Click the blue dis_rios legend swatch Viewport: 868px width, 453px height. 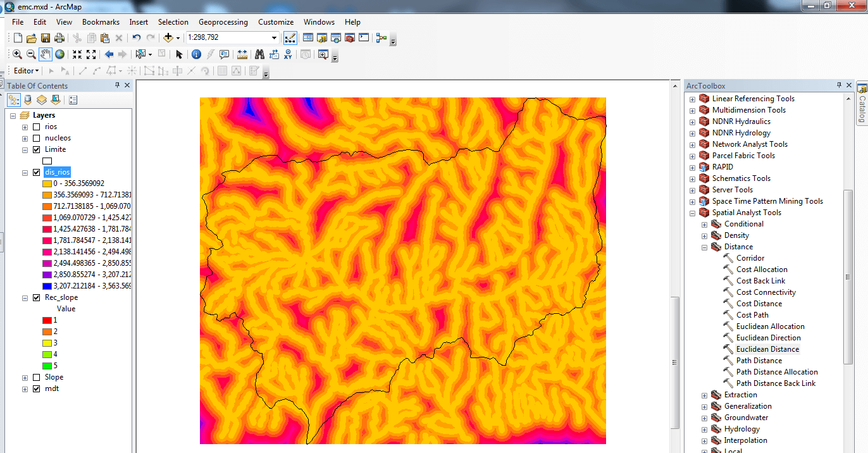tap(47, 286)
